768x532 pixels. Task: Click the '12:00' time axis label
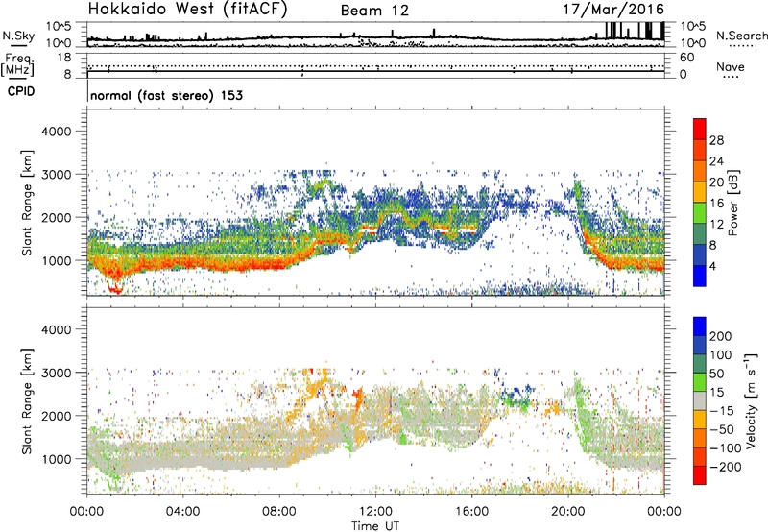point(375,512)
